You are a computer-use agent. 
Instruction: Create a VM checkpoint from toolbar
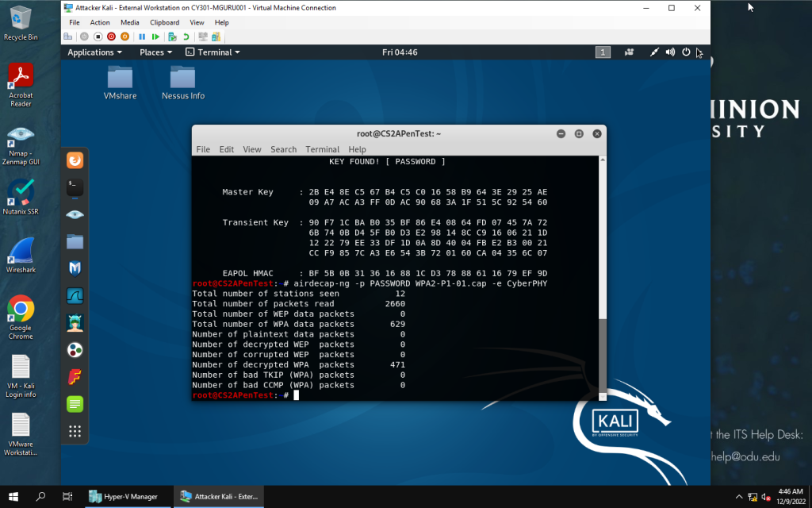tap(172, 37)
